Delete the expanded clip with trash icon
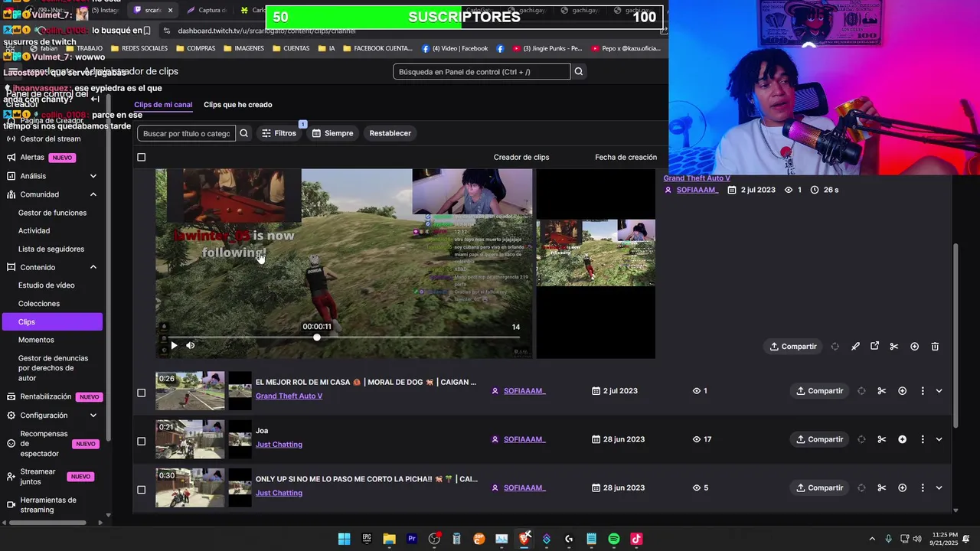This screenshot has width=980, height=551. tap(935, 347)
